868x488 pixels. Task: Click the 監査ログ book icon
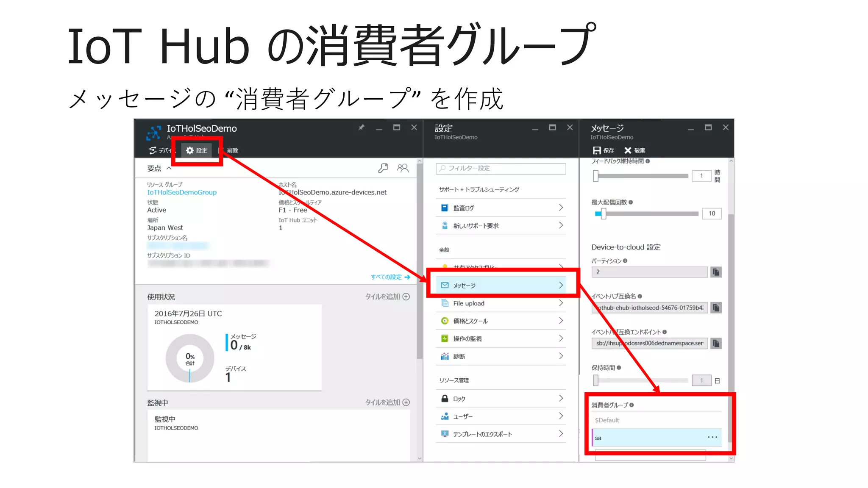coord(445,208)
